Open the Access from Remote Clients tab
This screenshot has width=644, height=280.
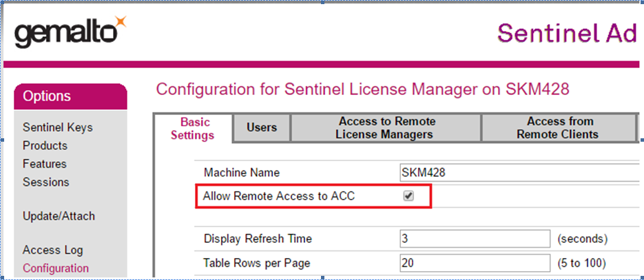(x=557, y=128)
